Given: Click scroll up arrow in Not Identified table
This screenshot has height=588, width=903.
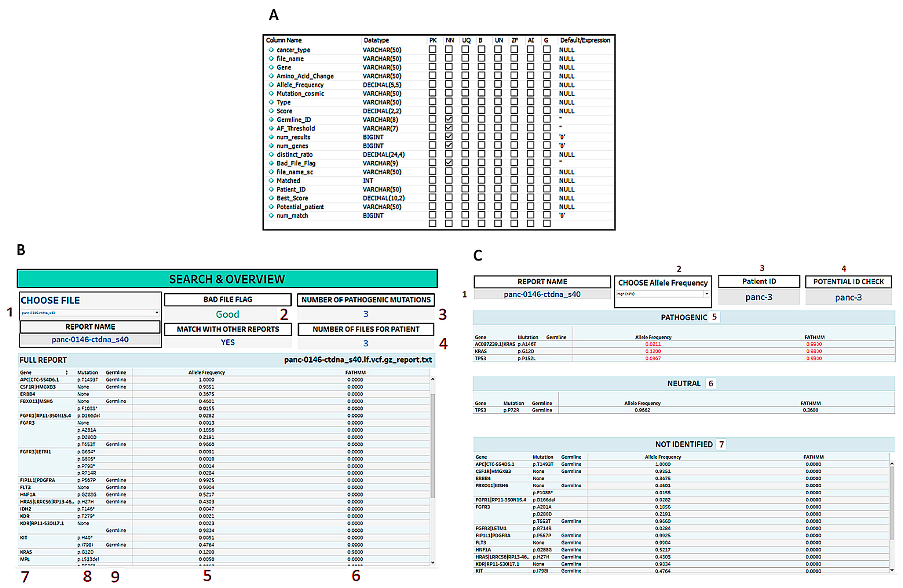Looking at the screenshot, I should [x=892, y=464].
